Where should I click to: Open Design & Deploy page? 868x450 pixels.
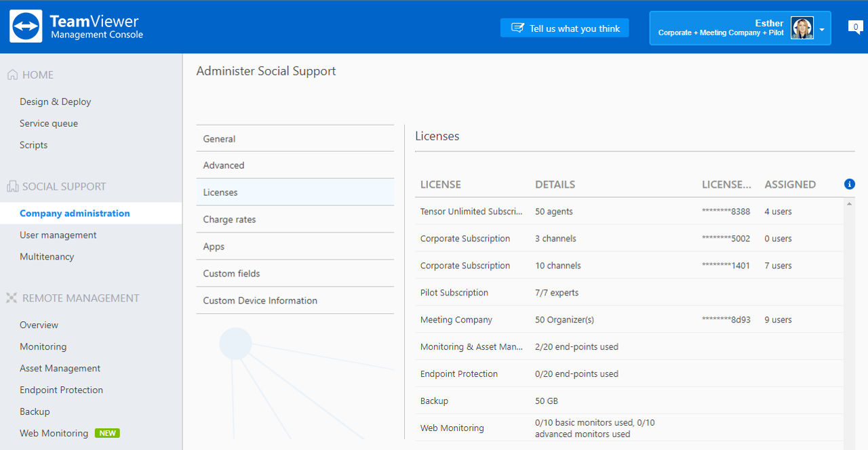tap(55, 102)
